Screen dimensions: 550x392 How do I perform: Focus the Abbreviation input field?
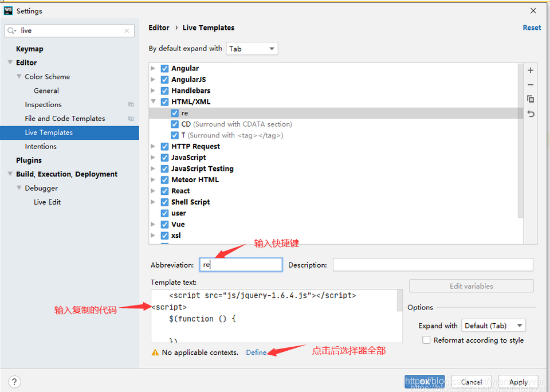click(241, 265)
